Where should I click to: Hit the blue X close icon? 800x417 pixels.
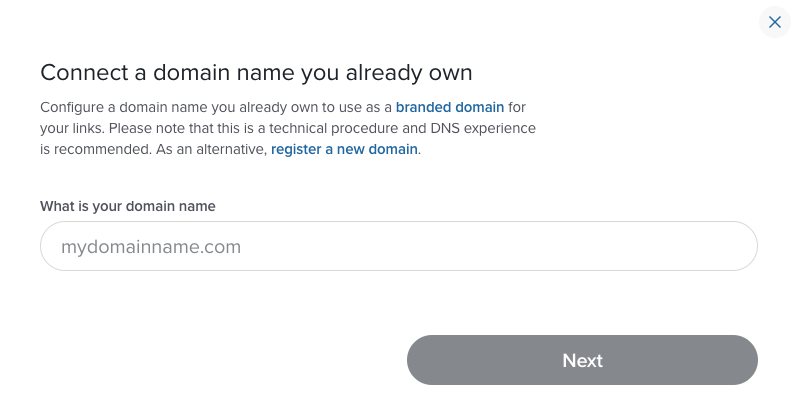pyautogui.click(x=774, y=22)
